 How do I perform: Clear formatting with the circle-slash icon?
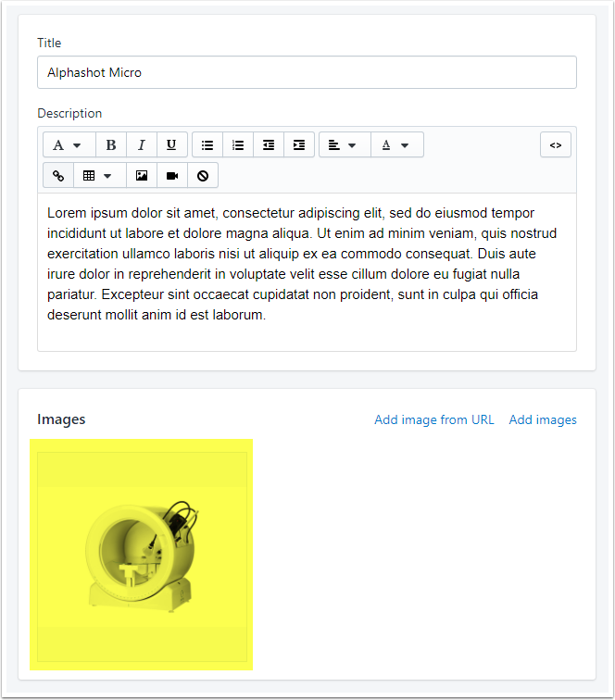(203, 175)
